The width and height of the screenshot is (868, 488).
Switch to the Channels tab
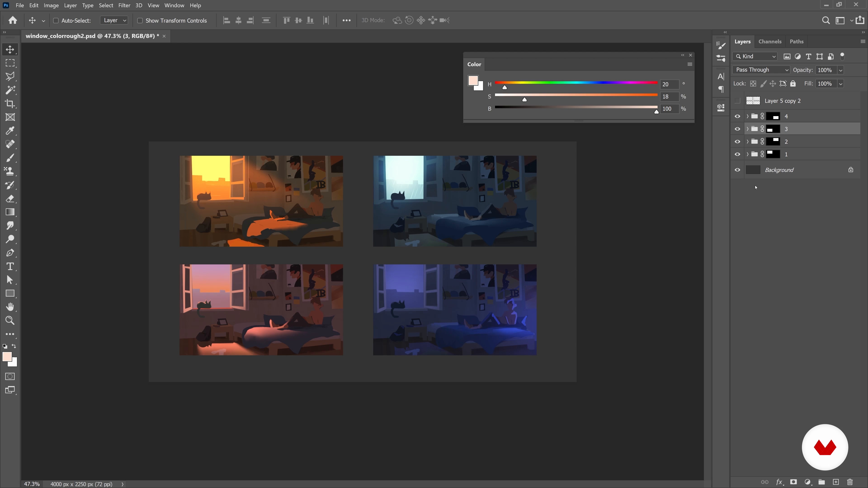pos(770,42)
